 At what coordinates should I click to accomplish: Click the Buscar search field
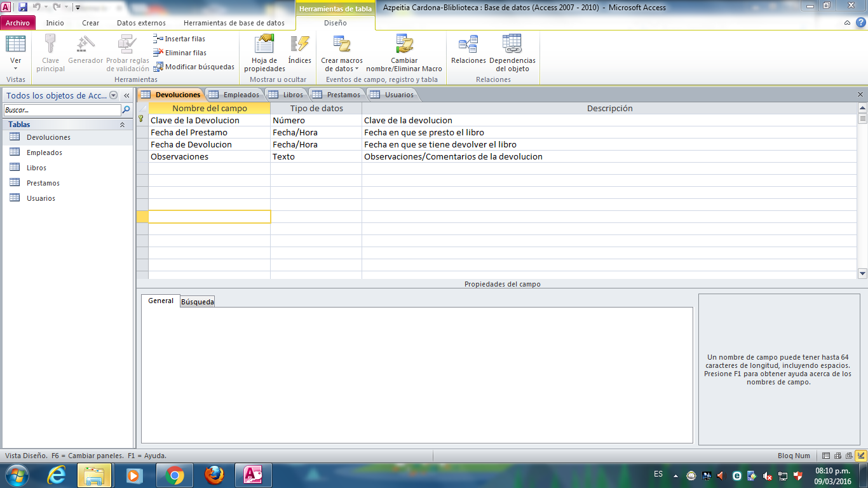(62, 110)
